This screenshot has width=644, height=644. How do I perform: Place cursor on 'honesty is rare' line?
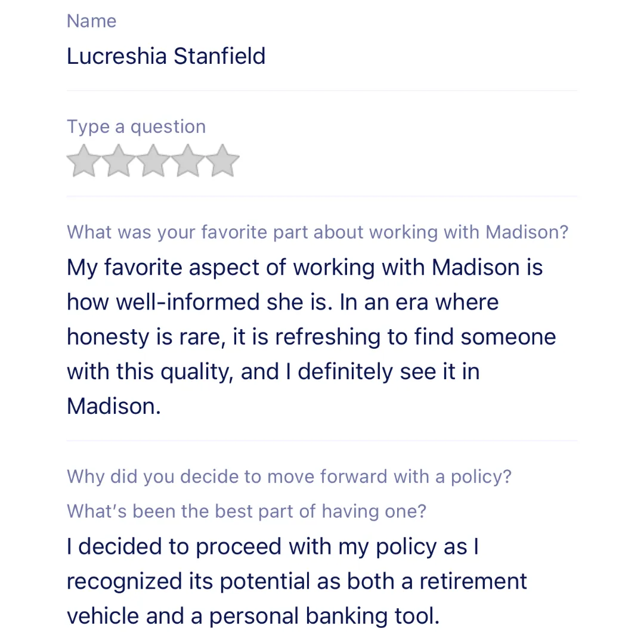click(x=311, y=337)
